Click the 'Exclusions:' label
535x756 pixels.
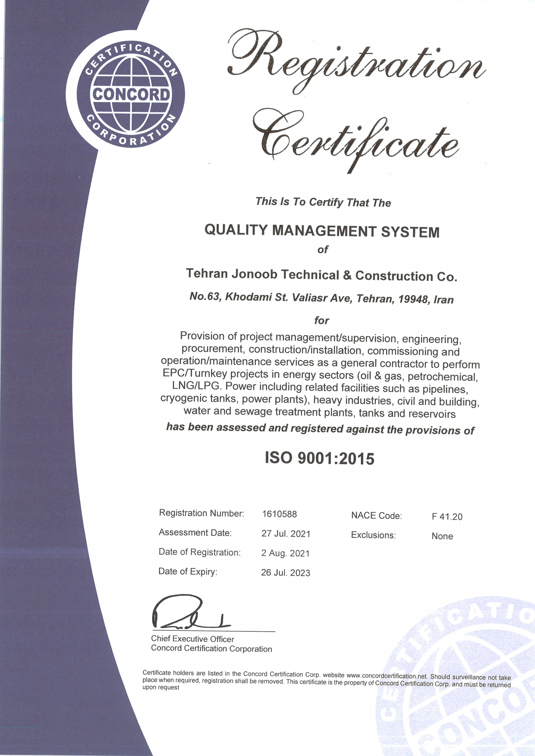373,535
